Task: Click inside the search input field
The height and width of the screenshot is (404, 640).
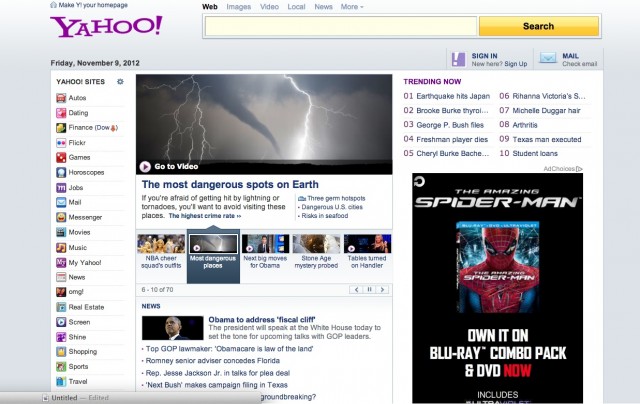Action: click(340, 27)
